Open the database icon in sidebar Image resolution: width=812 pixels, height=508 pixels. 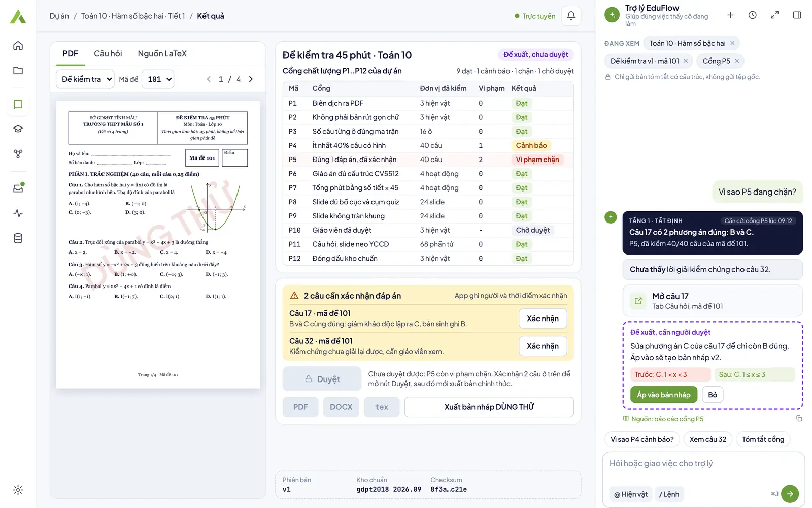point(18,238)
